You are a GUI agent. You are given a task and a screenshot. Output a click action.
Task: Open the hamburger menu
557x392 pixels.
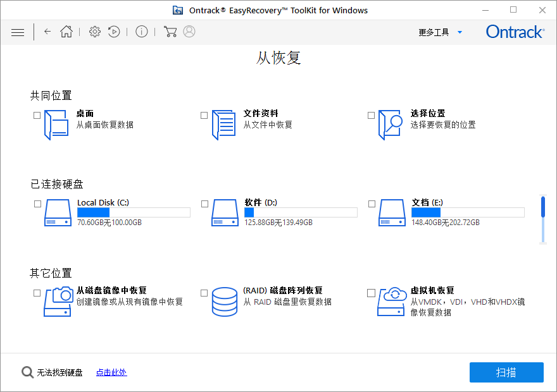tap(18, 32)
